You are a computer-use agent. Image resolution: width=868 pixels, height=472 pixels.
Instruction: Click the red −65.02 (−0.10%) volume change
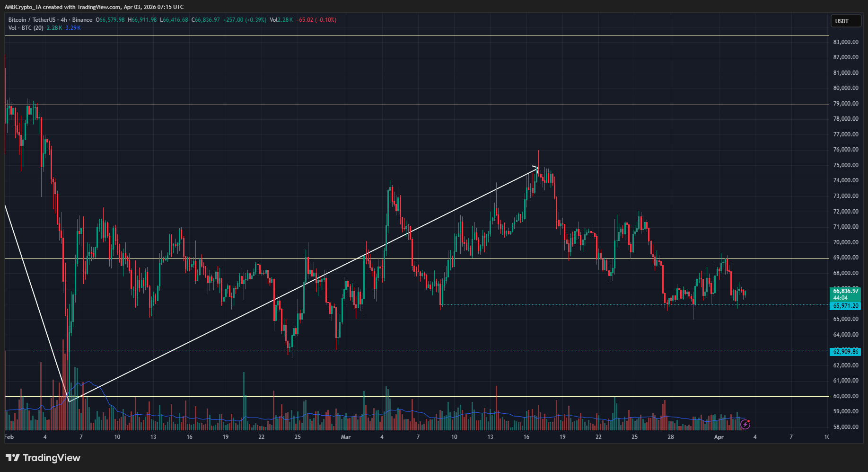(316, 20)
